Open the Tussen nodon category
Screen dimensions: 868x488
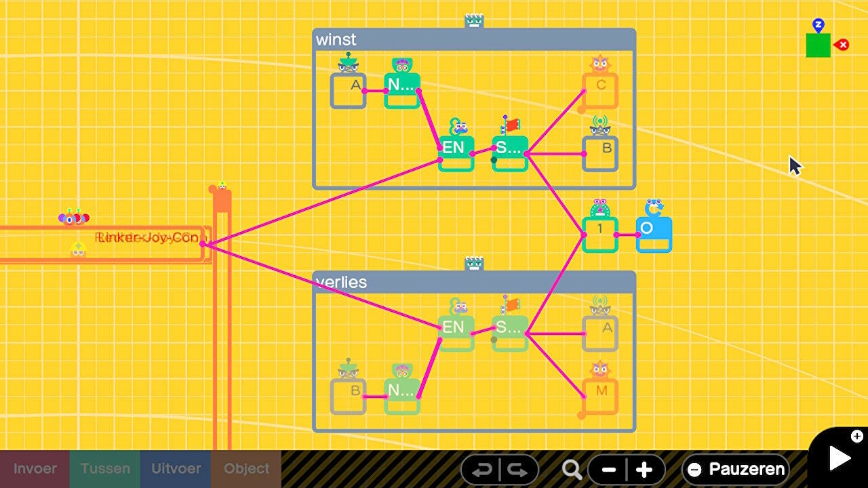tap(105, 469)
